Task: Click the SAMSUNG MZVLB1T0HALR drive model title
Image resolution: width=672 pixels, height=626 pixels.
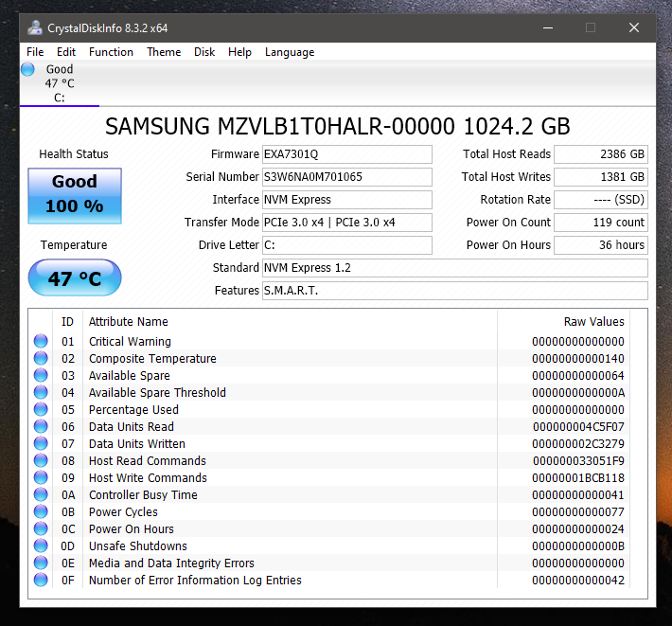Action: point(338,127)
